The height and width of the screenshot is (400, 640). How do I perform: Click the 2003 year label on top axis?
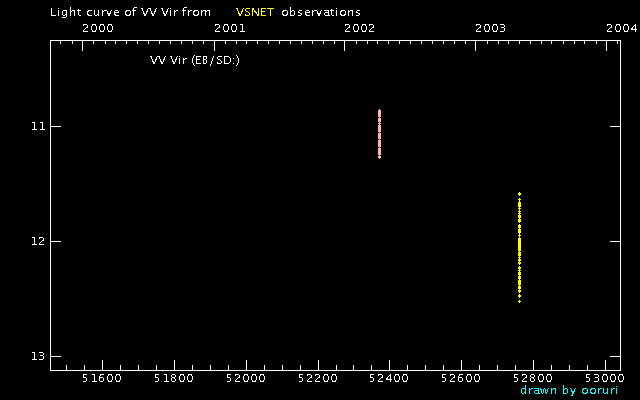(x=492, y=29)
